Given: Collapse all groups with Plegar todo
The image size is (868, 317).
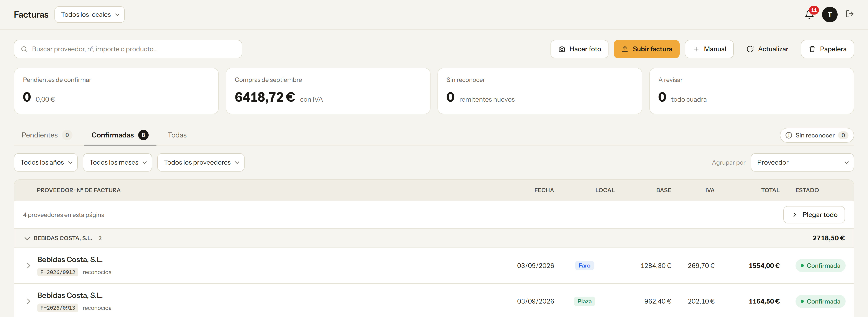Looking at the screenshot, I should [x=814, y=215].
